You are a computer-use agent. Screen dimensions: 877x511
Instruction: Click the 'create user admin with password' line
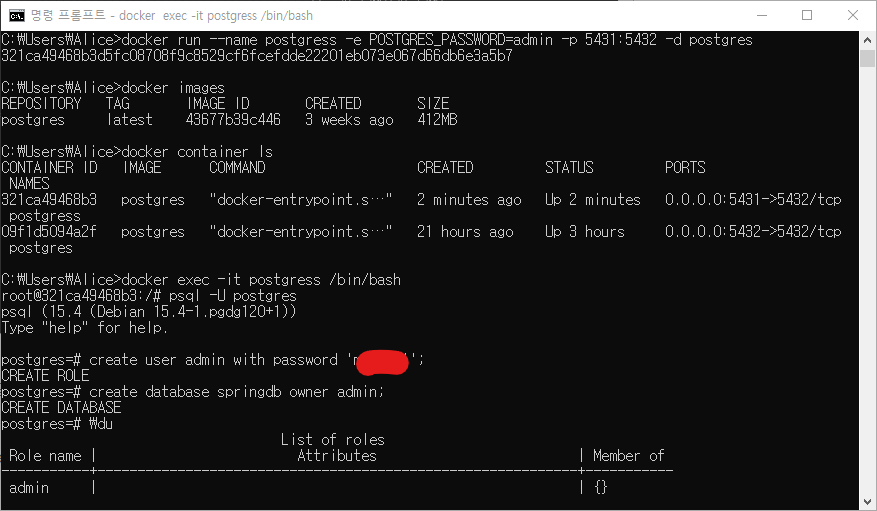click(x=213, y=360)
